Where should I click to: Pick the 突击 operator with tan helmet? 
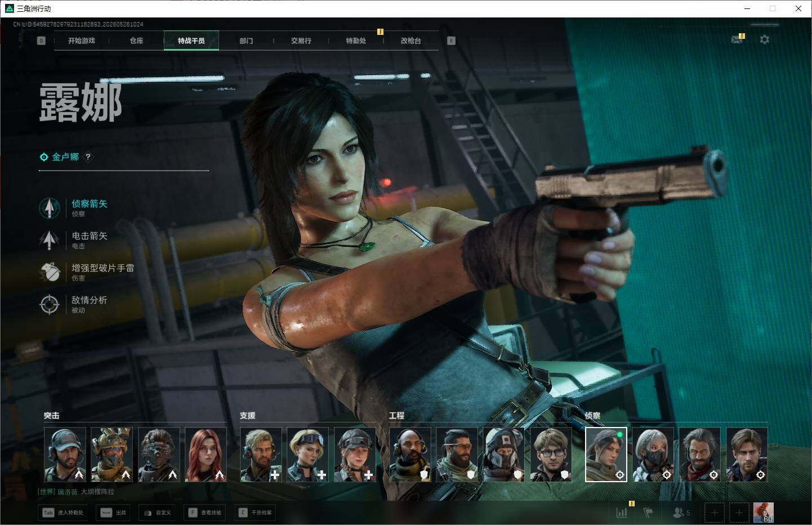[112, 455]
